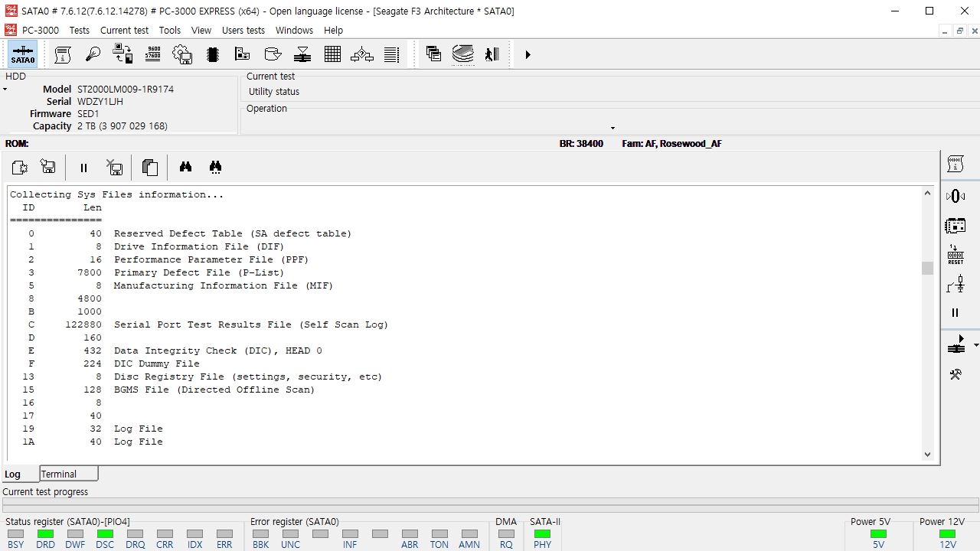
Task: Toggle the log pause button
Action: pyautogui.click(x=83, y=168)
